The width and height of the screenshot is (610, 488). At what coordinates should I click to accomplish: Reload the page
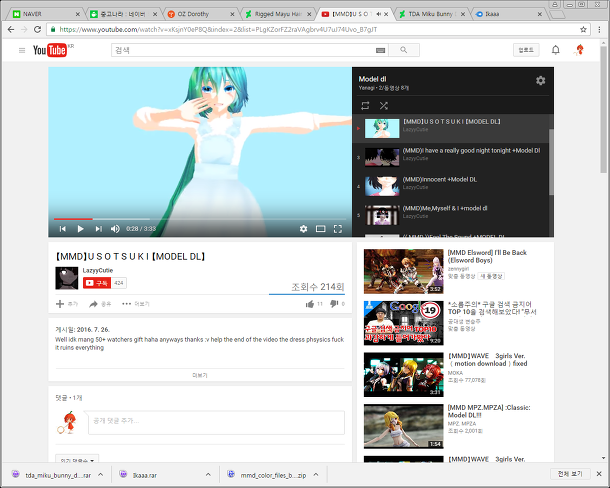coord(37,30)
